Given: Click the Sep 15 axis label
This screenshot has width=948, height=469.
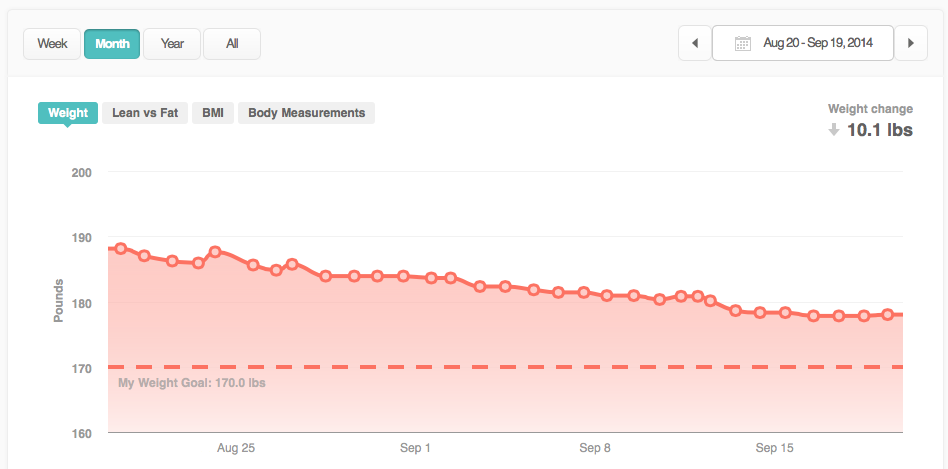Looking at the screenshot, I should [x=775, y=448].
